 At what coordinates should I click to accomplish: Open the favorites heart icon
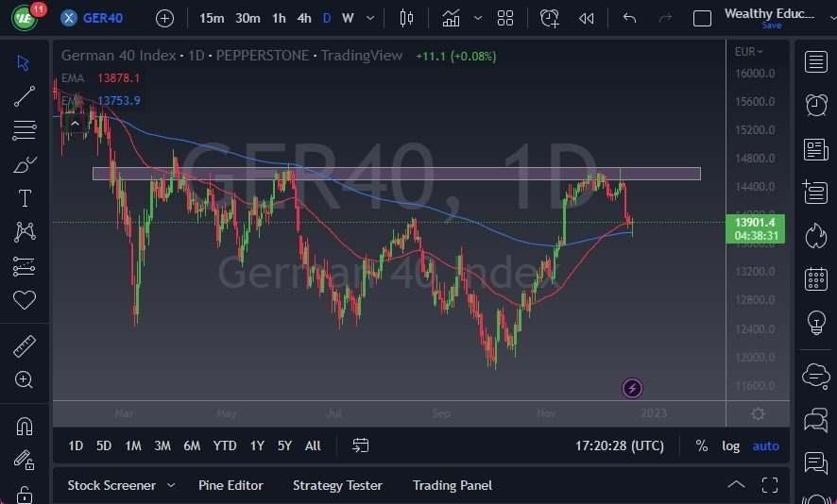point(24,300)
